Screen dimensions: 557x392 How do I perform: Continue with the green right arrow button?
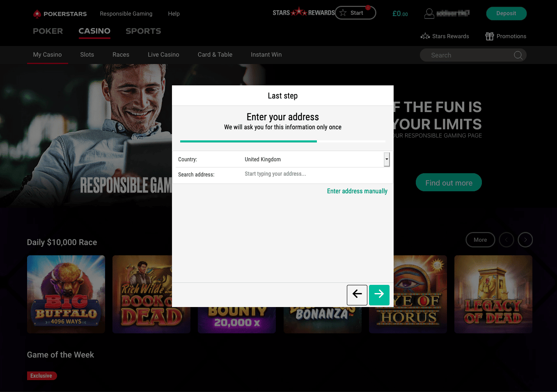click(x=379, y=295)
